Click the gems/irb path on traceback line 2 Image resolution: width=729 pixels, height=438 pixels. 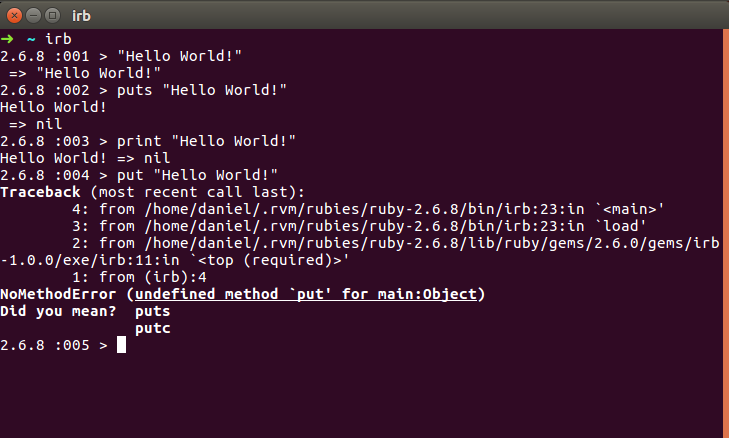[x=432, y=243]
